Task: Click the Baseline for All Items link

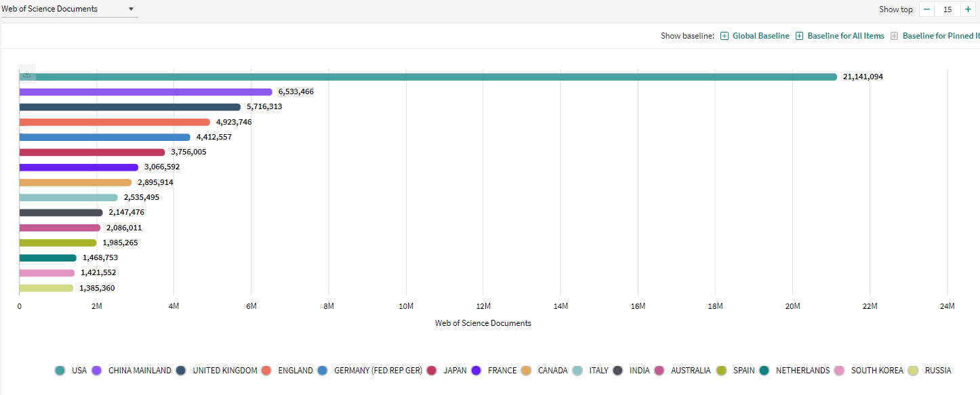Action: [x=846, y=36]
